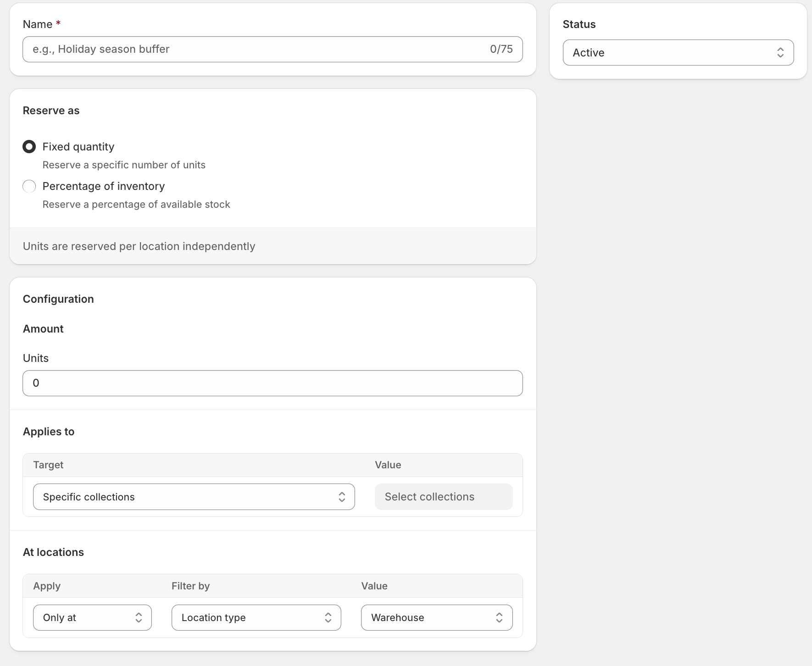Open the Status dropdown showing Active
The image size is (812, 666).
tap(670, 53)
